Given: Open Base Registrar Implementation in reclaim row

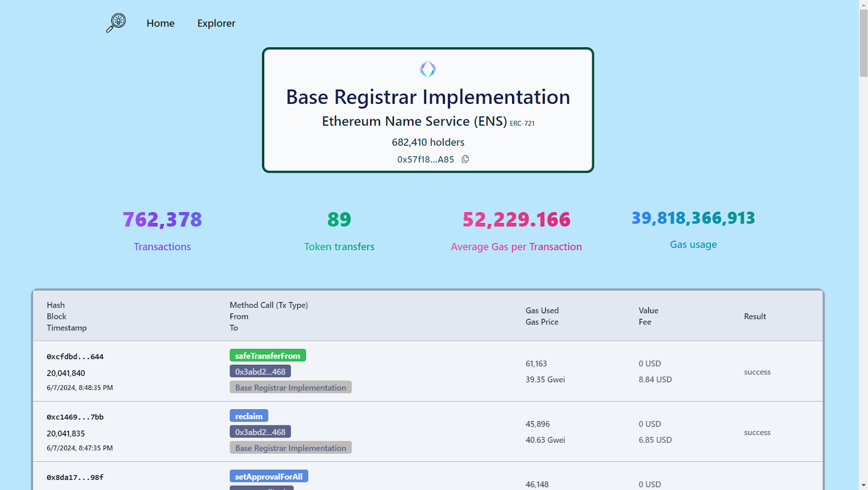Looking at the screenshot, I should click(x=291, y=447).
